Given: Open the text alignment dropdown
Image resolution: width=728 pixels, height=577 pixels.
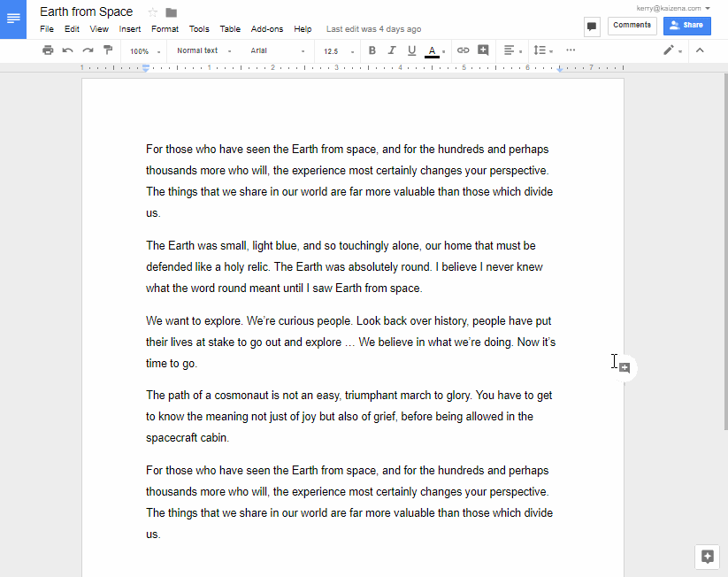Looking at the screenshot, I should (512, 50).
